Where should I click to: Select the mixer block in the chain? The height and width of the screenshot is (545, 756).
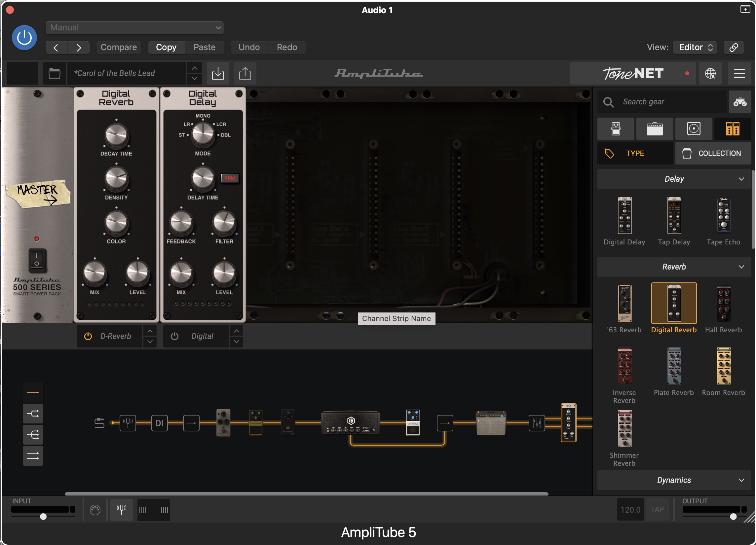point(537,423)
